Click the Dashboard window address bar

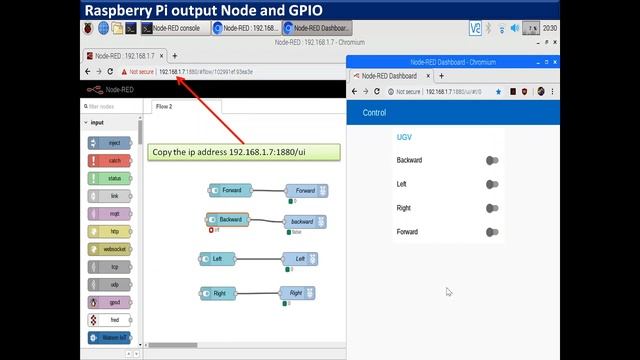tap(453, 92)
